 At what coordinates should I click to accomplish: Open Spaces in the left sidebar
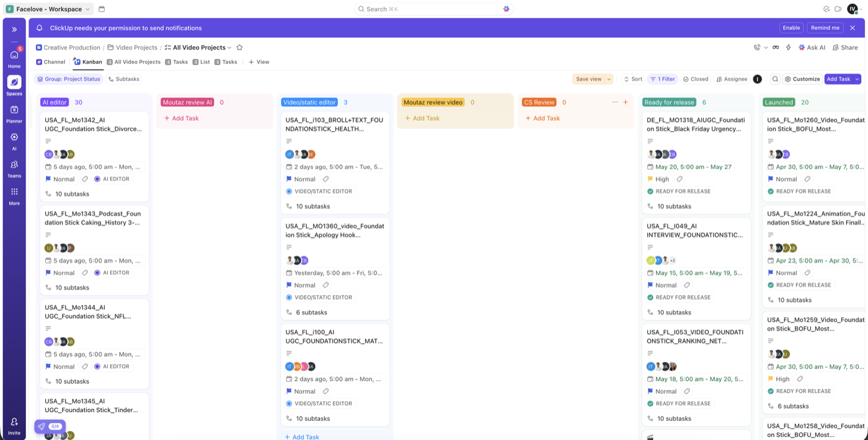14,86
